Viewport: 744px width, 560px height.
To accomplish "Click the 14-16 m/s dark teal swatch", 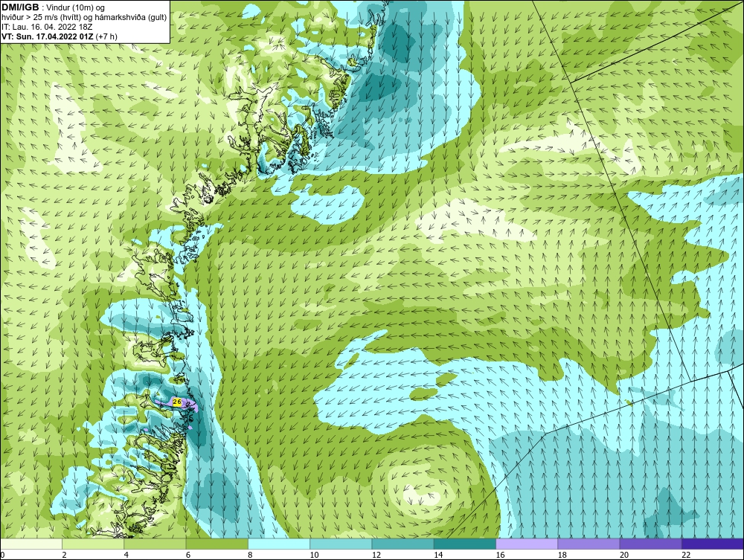I will pos(465,544).
